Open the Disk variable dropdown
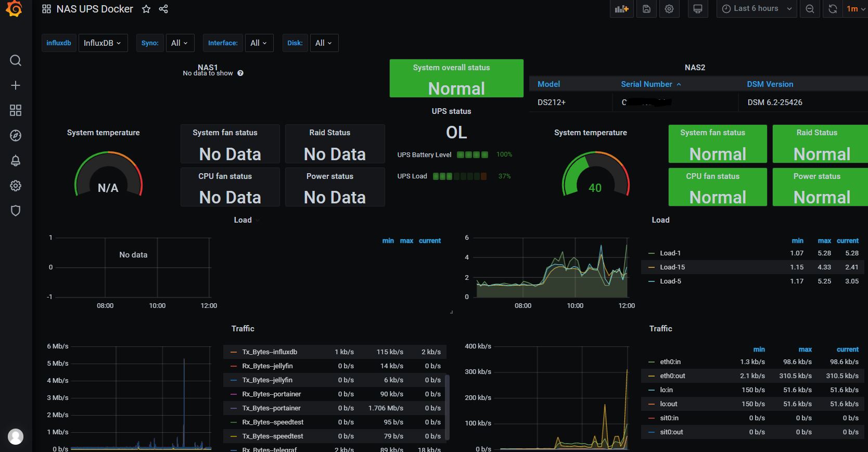 324,43
